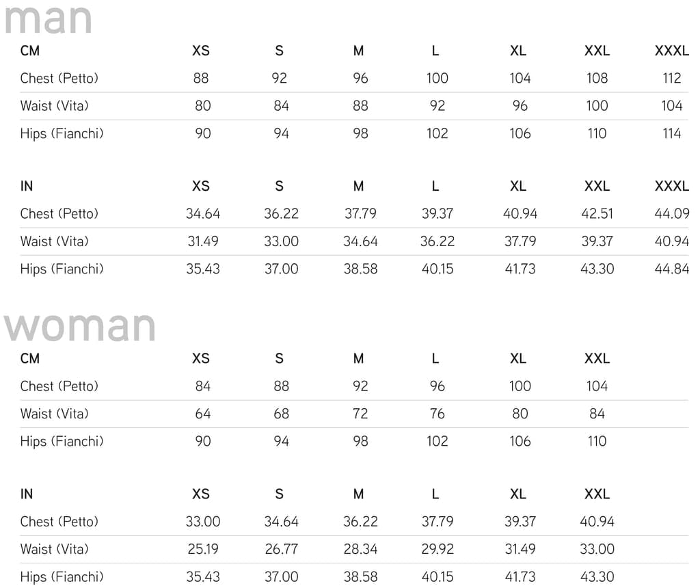Select the CM unit label in woman table
Screen dimensions: 700x588
coord(30,358)
